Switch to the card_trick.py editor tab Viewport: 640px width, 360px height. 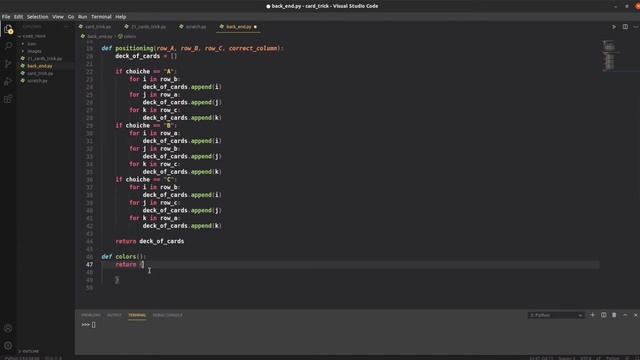click(97, 27)
